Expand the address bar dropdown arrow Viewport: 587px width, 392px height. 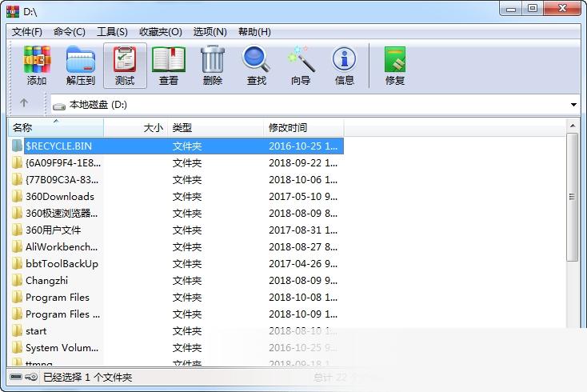pos(573,105)
